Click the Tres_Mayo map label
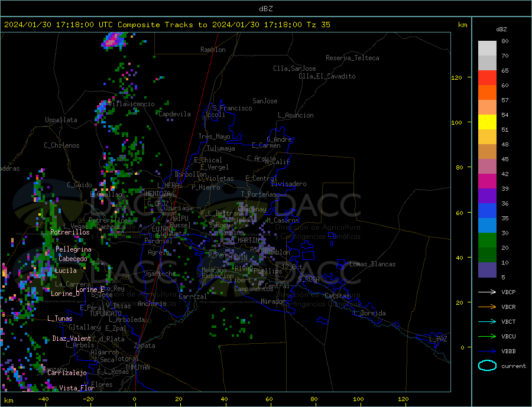532x407 pixels. point(214,136)
